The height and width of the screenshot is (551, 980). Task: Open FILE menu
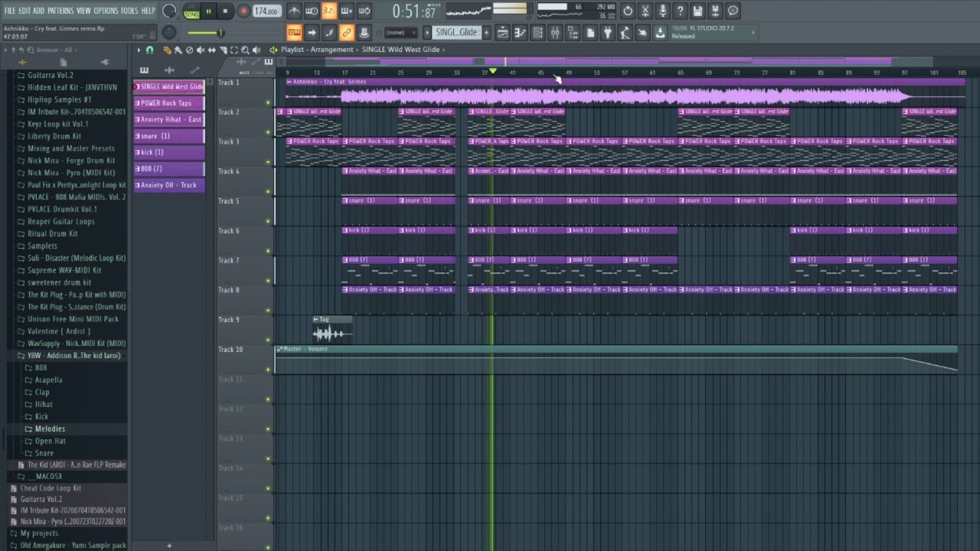pos(10,11)
